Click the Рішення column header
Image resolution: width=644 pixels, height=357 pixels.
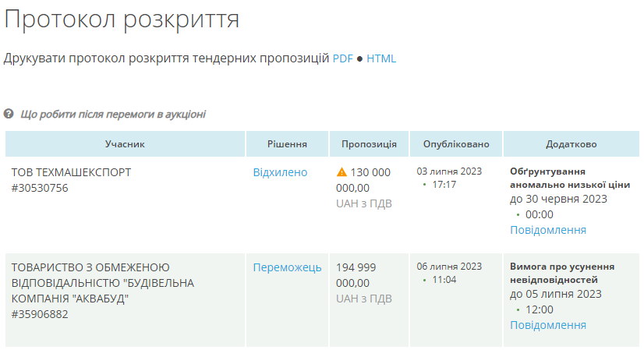point(287,144)
